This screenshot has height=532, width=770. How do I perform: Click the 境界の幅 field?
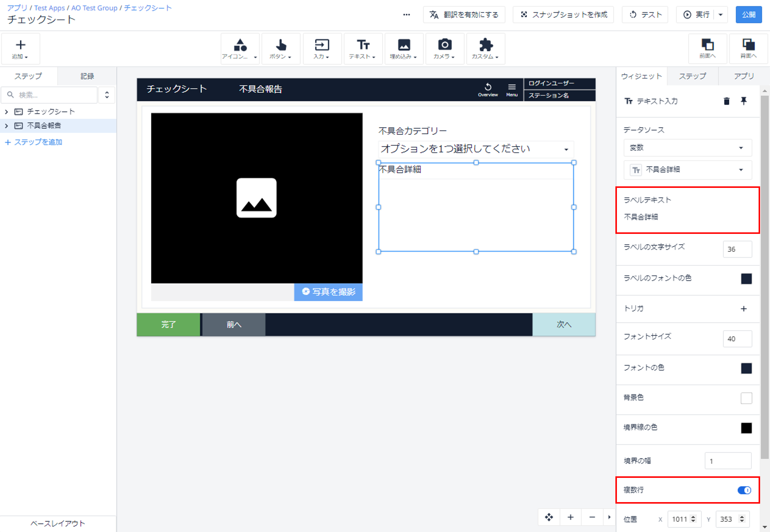click(x=728, y=461)
